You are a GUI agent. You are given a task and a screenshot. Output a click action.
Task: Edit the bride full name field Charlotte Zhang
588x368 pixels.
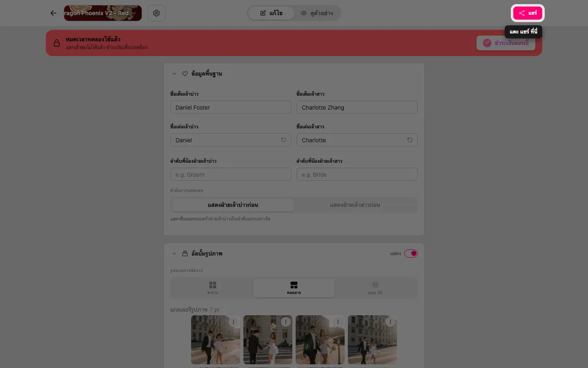click(x=357, y=107)
